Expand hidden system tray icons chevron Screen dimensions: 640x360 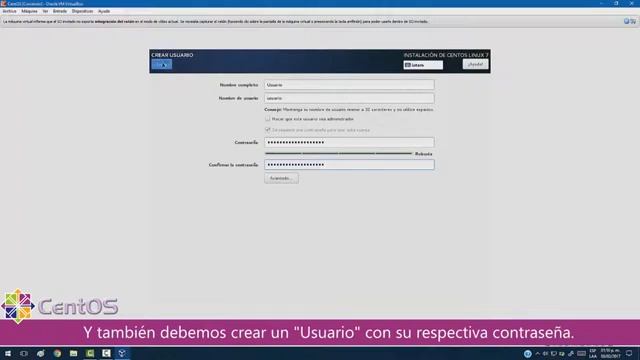tap(538, 353)
